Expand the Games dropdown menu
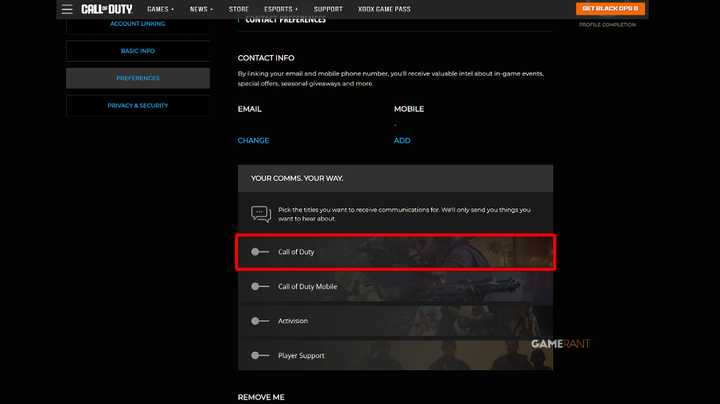This screenshot has width=720, height=404. pyautogui.click(x=160, y=9)
